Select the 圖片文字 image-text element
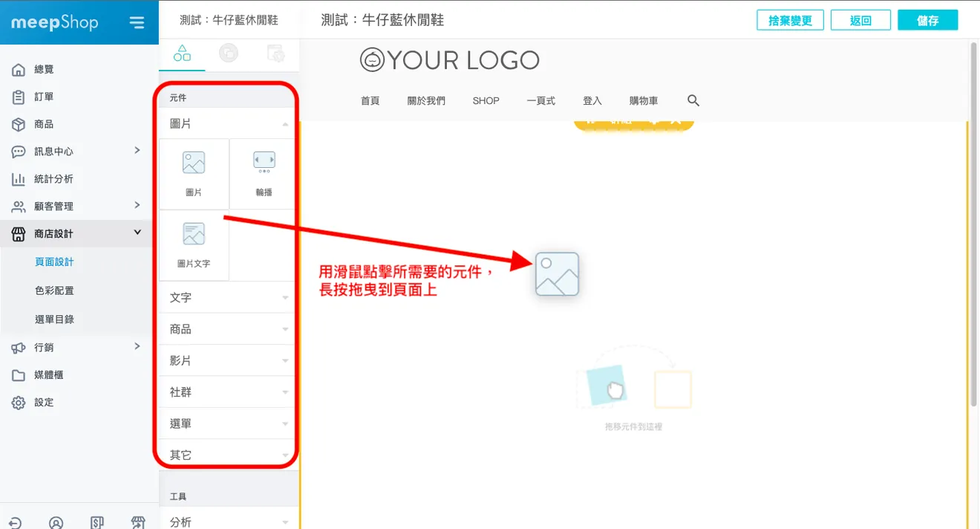The width and height of the screenshot is (980, 529). point(194,245)
